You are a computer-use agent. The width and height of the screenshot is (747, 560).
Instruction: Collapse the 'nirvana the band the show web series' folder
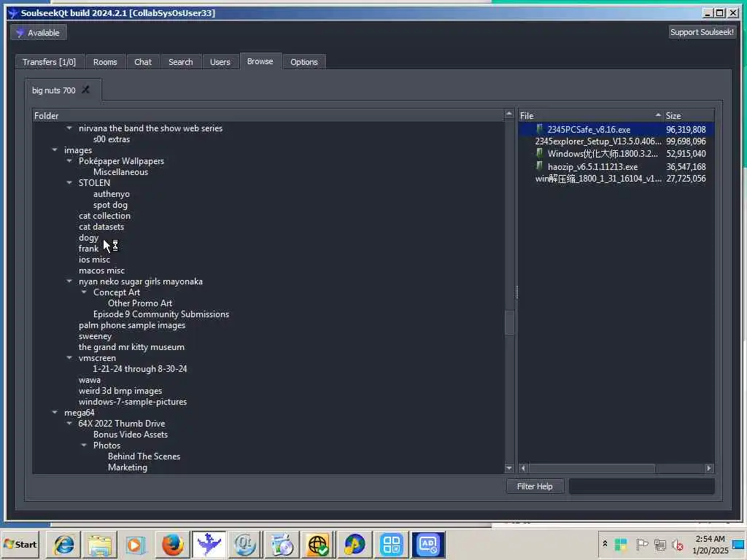(x=69, y=128)
